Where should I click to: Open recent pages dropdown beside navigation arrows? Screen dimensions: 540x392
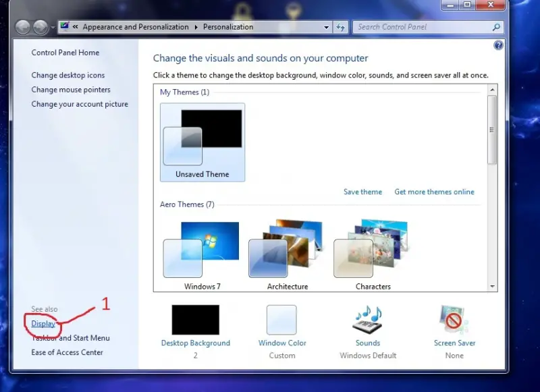53,27
